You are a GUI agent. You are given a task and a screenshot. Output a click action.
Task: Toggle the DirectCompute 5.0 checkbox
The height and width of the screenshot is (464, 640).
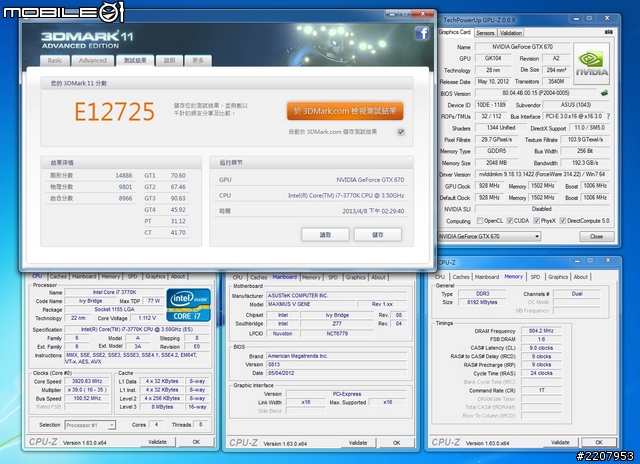coord(562,221)
